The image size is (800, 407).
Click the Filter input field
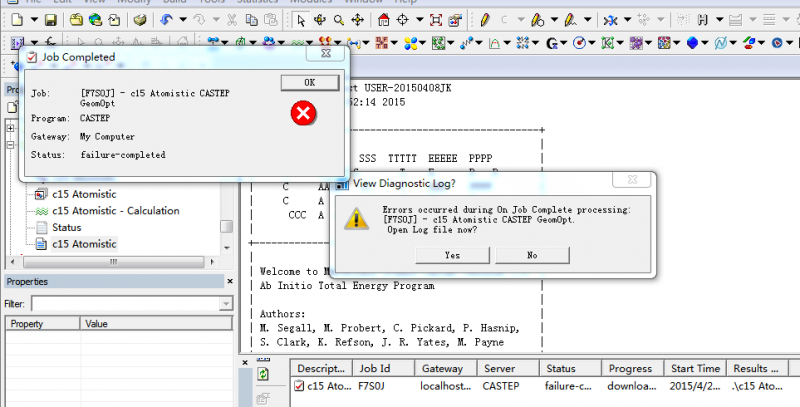(126, 304)
